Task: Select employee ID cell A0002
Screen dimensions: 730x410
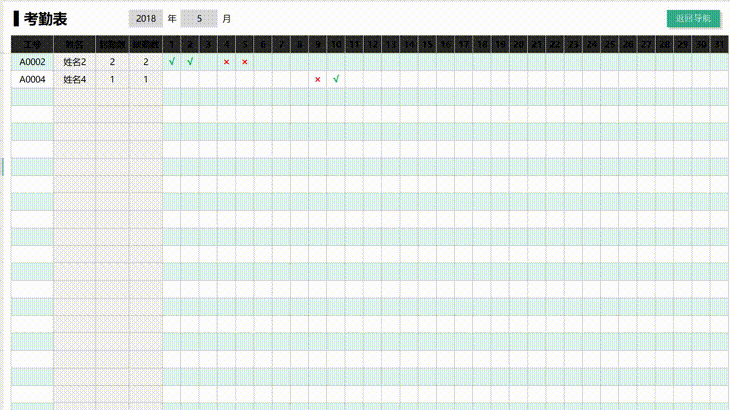Action: [32, 62]
